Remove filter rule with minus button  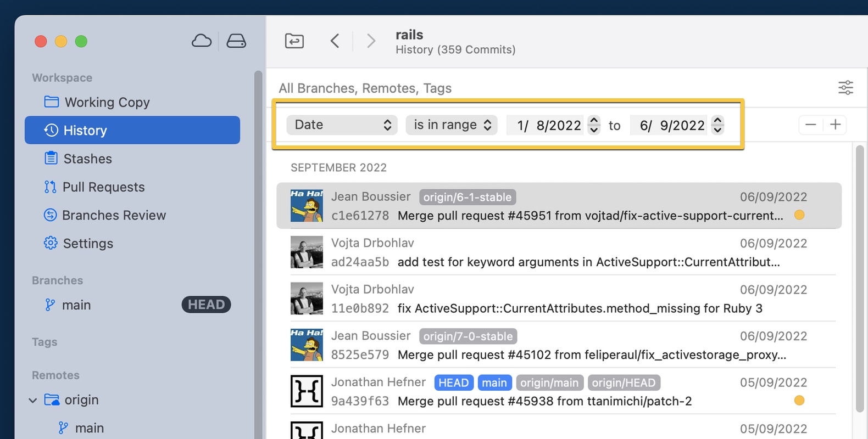tap(810, 125)
